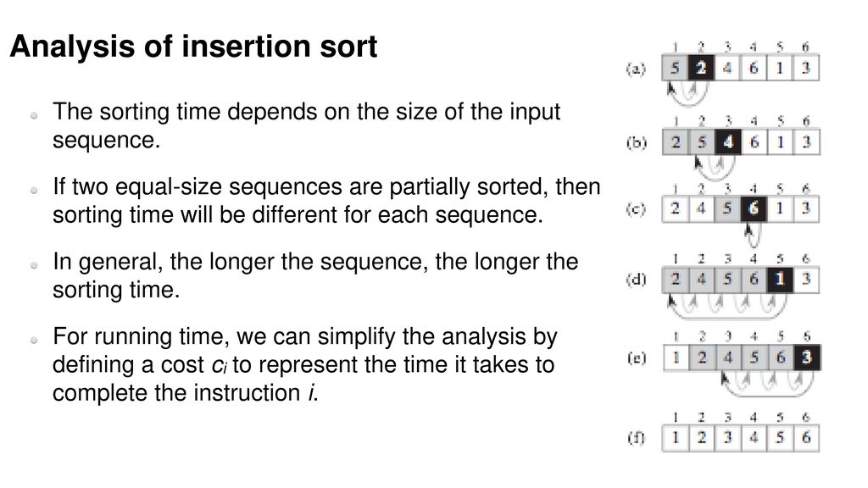
Task: Click the 'Analysis of insertion sort' title
Action: pyautogui.click(x=194, y=47)
